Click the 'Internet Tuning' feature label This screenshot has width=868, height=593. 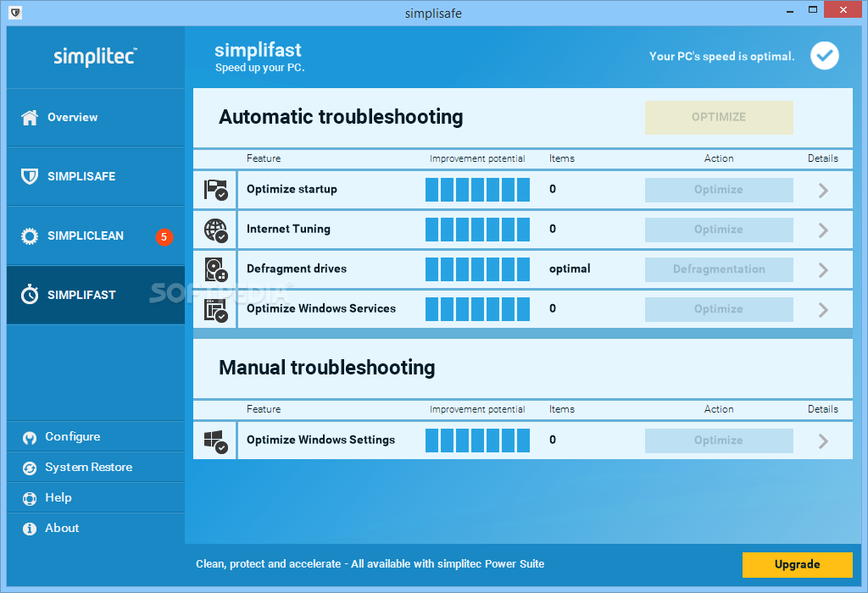tap(288, 229)
